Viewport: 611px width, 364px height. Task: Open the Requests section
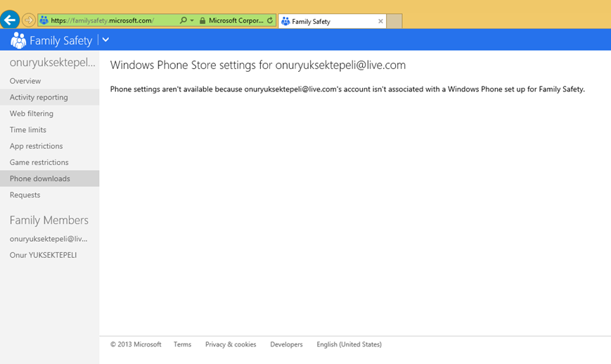(49, 195)
